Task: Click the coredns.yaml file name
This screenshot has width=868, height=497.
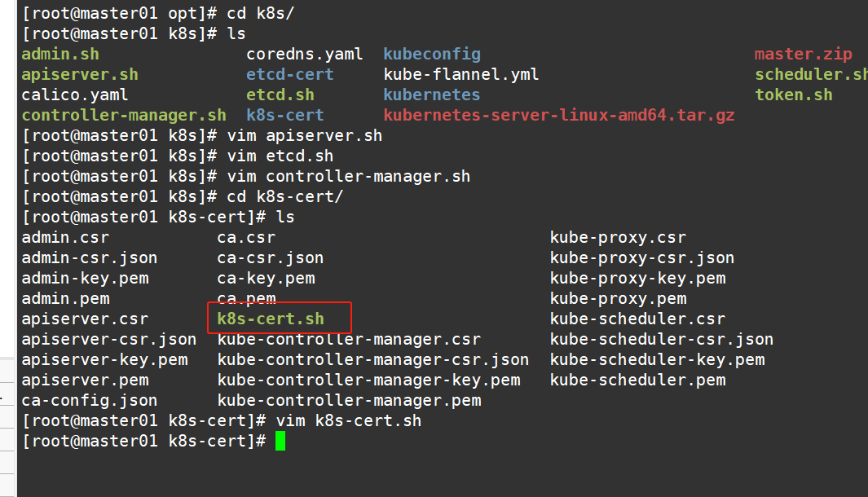Action: pyautogui.click(x=305, y=55)
